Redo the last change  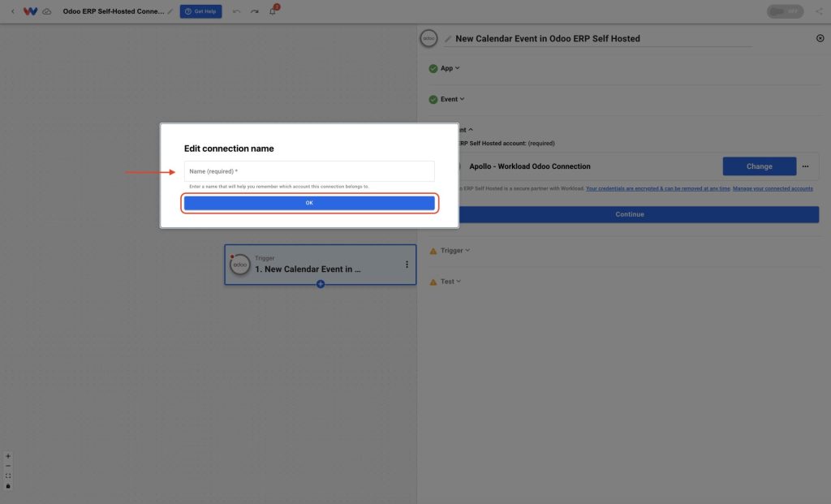coord(254,11)
